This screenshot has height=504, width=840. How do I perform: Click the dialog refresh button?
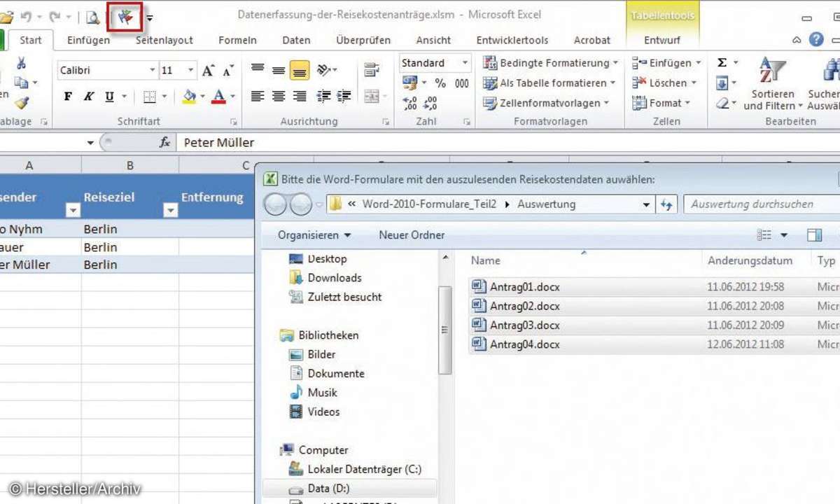point(666,204)
